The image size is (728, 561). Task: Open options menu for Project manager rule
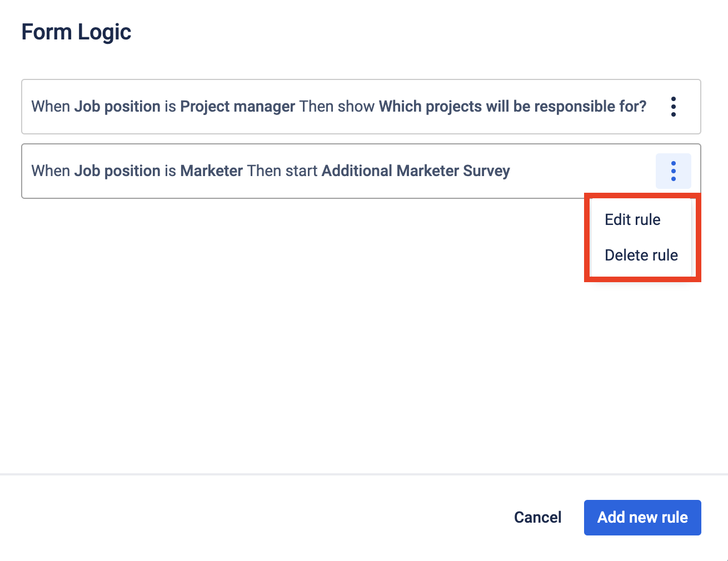pos(673,107)
